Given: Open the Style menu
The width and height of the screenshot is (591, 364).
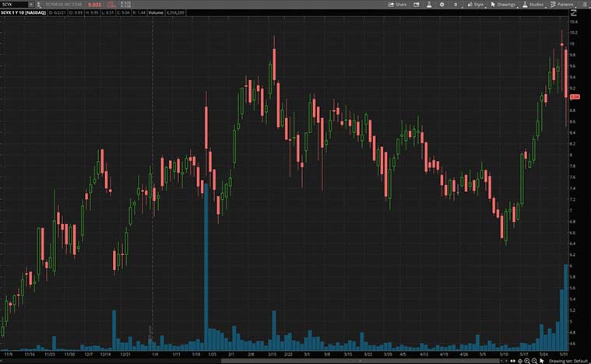Looking at the screenshot, I should pyautogui.click(x=475, y=5).
